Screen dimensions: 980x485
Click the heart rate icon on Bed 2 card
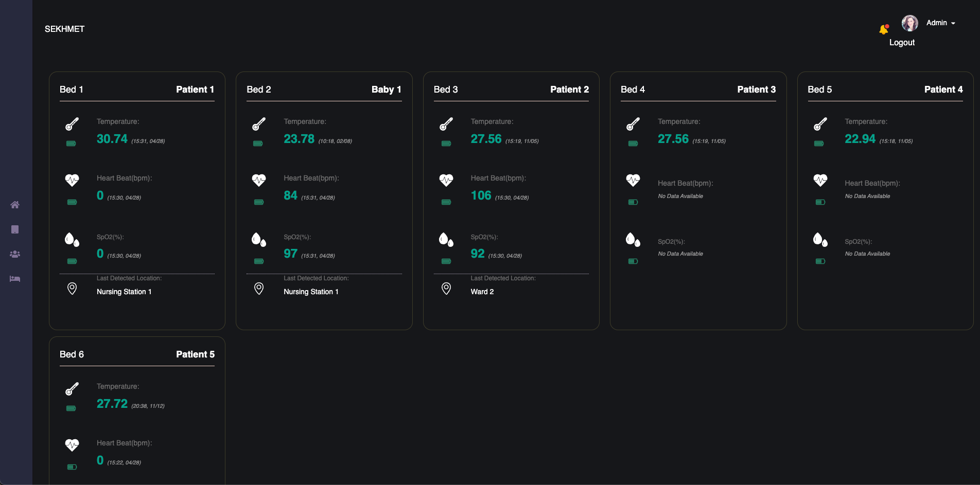pyautogui.click(x=259, y=181)
